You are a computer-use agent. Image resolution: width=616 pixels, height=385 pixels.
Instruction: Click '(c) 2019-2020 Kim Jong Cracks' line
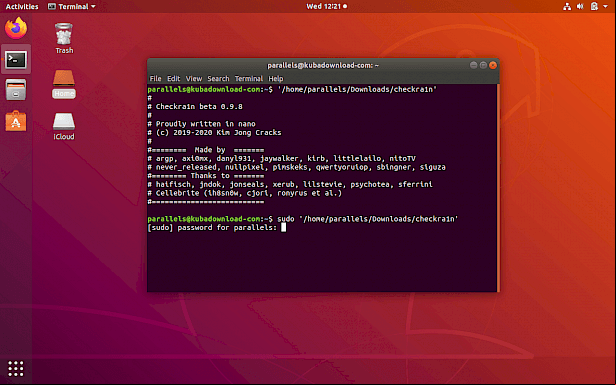pos(214,132)
